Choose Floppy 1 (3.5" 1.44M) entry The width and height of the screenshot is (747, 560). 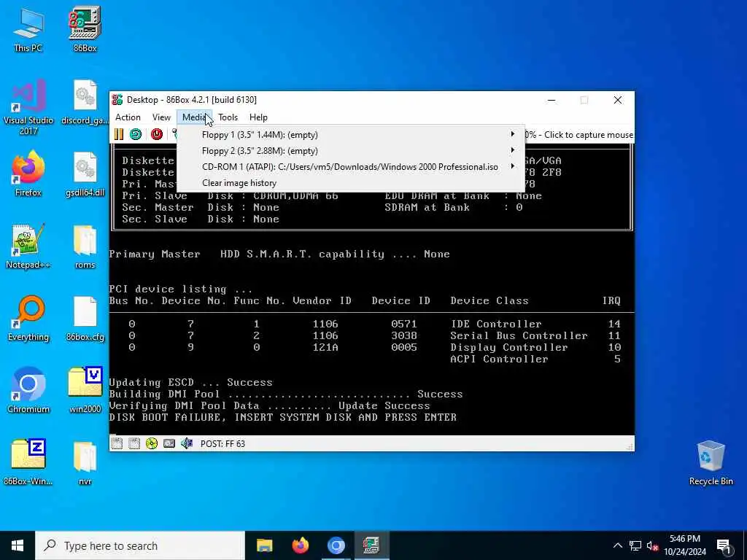coord(351,135)
